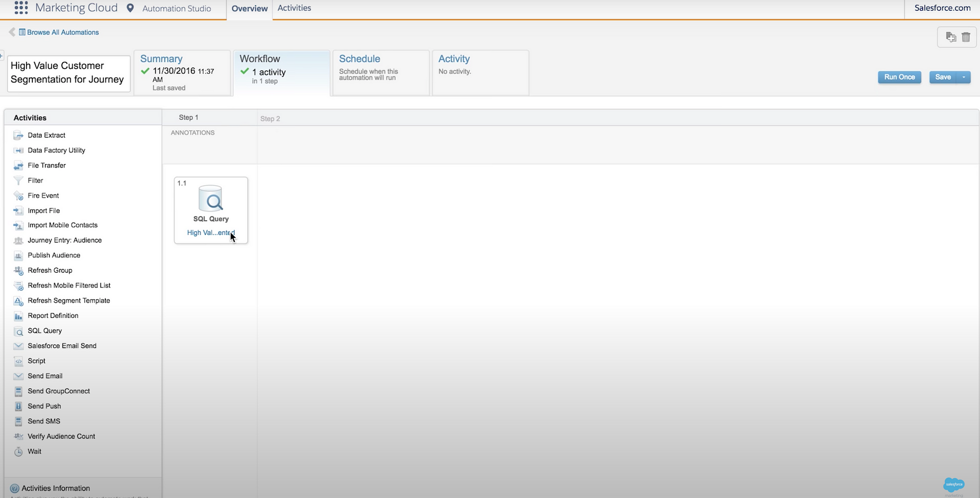Click the Data Factory Utility label
980x498 pixels.
click(56, 150)
